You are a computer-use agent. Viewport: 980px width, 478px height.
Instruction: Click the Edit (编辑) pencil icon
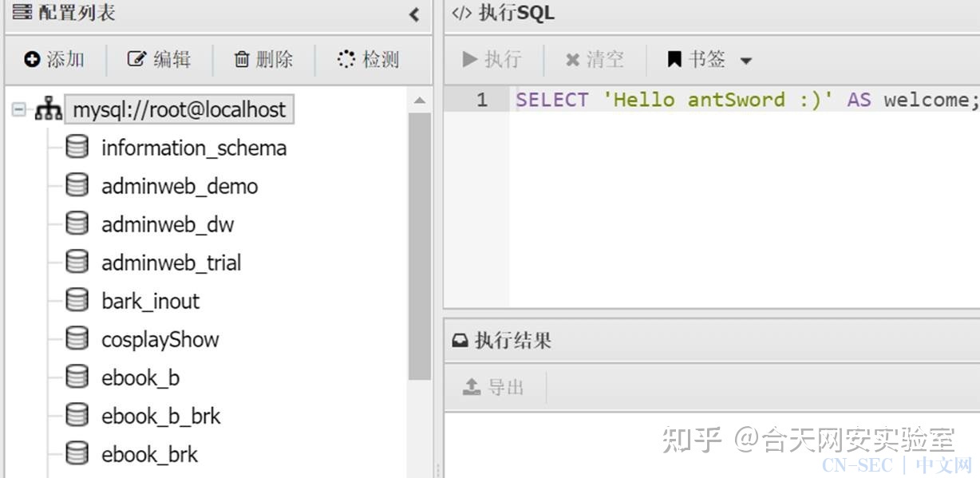pos(137,60)
